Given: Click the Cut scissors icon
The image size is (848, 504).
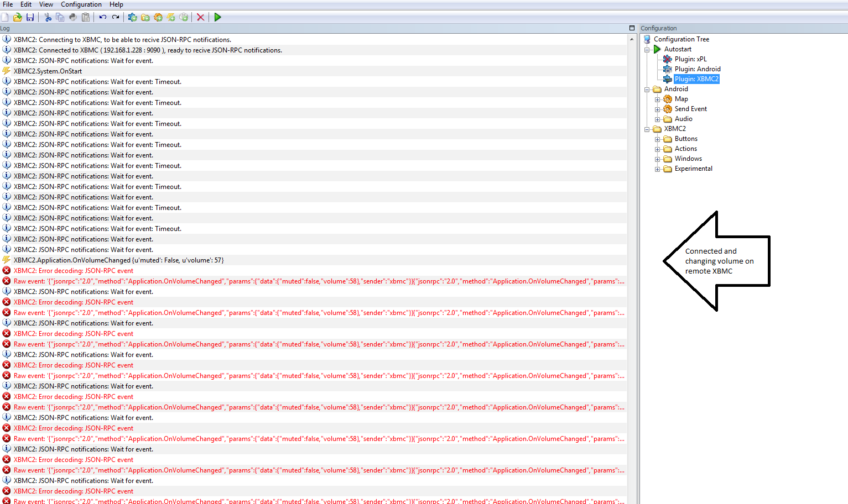Looking at the screenshot, I should click(x=48, y=17).
